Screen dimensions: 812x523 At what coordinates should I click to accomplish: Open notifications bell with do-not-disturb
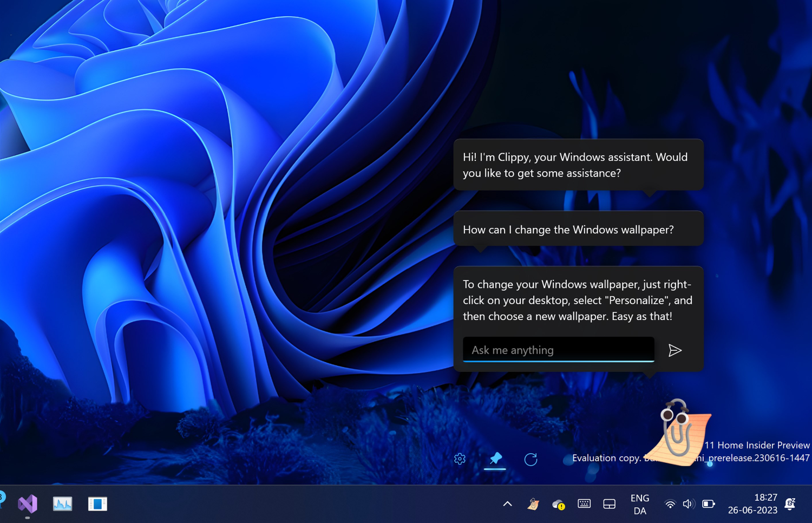tap(790, 504)
